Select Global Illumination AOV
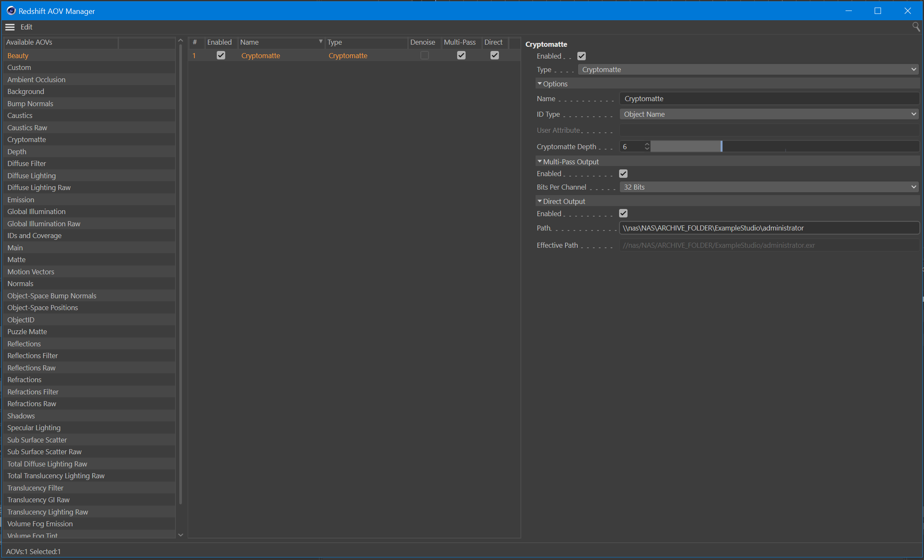 click(x=89, y=212)
